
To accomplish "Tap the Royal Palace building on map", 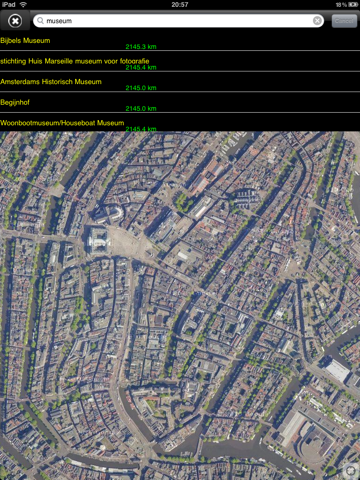I will 97,240.
